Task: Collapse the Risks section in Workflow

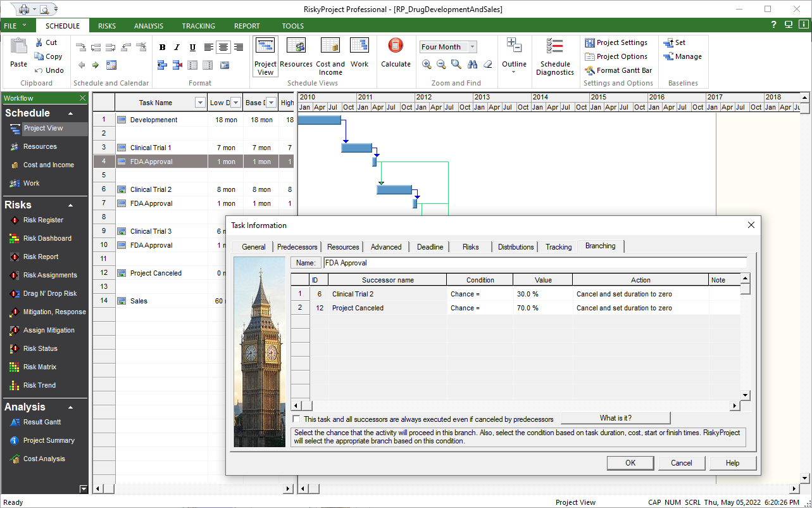Action: [x=70, y=205]
